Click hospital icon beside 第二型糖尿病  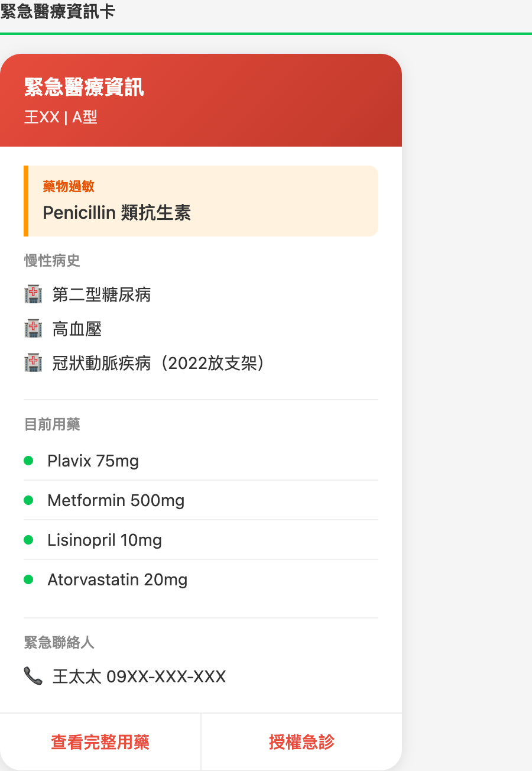[33, 294]
